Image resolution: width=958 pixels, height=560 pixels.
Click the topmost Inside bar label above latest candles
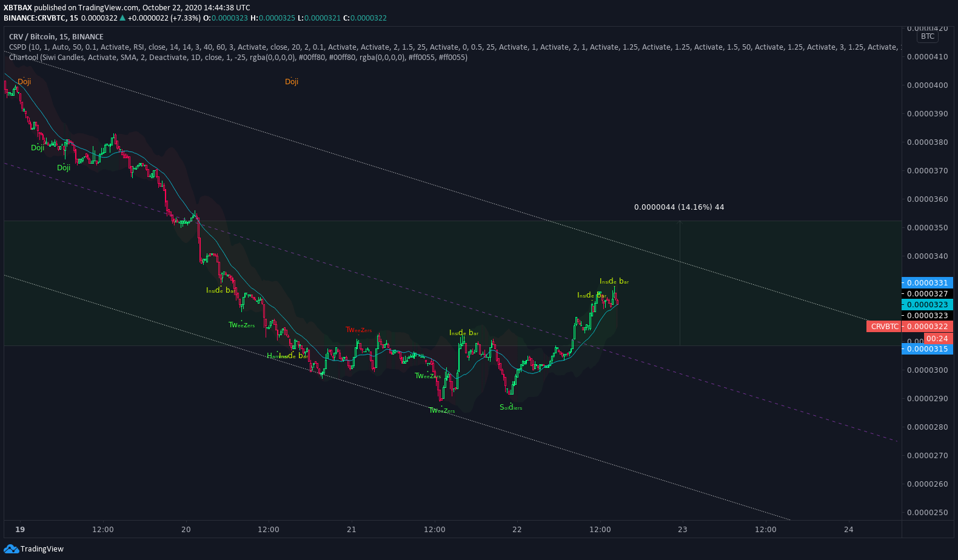click(x=614, y=281)
